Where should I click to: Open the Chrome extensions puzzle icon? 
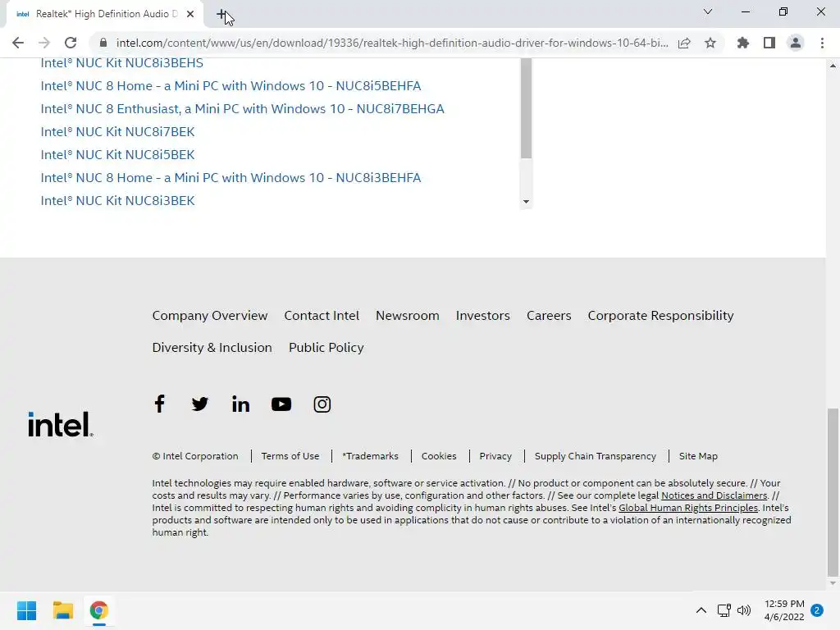click(x=742, y=43)
